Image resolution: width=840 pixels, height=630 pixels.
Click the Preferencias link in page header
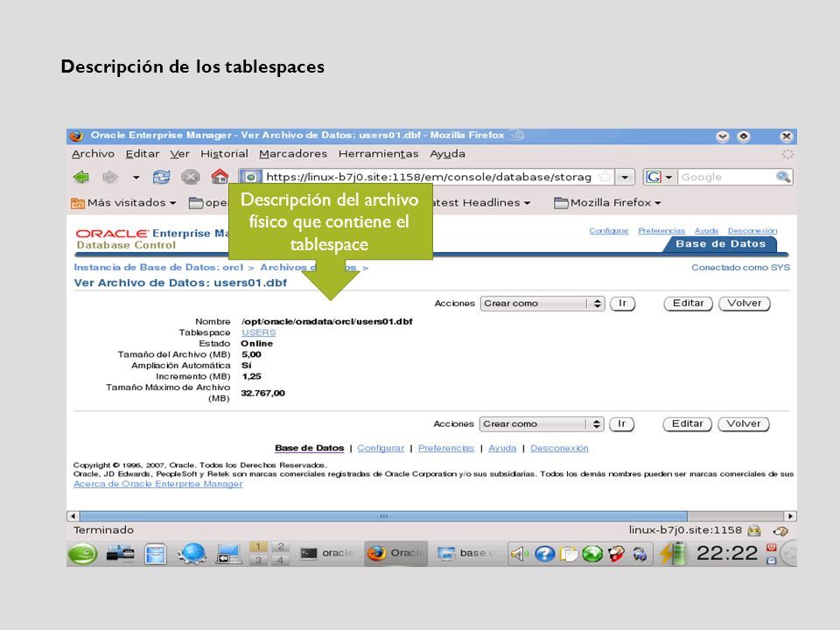tap(661, 230)
